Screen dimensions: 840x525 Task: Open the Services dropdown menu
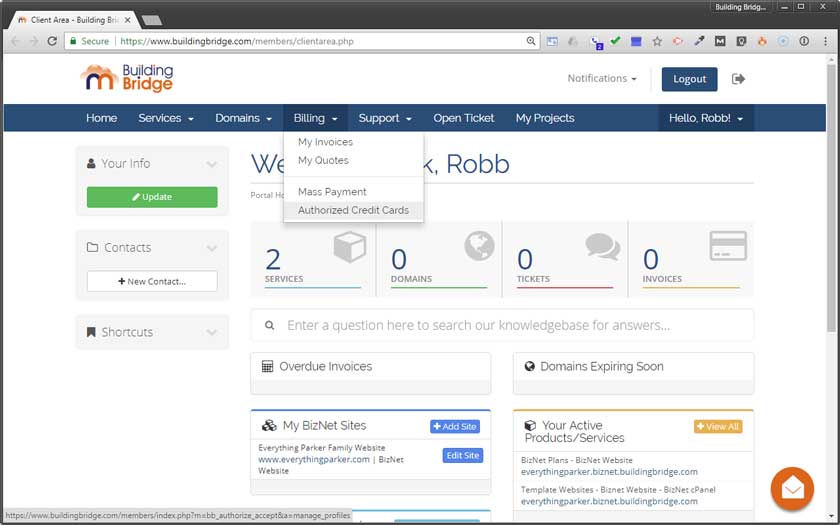pyautogui.click(x=166, y=118)
